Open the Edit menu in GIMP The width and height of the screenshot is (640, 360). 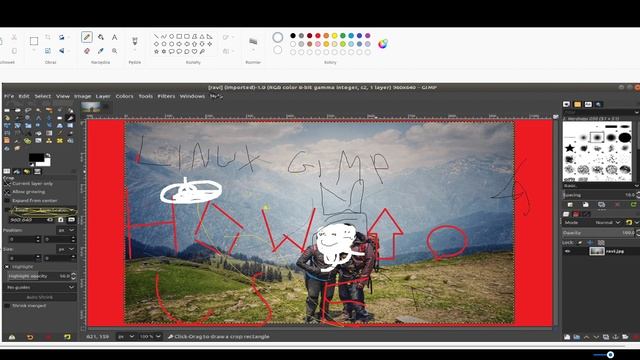tap(24, 96)
